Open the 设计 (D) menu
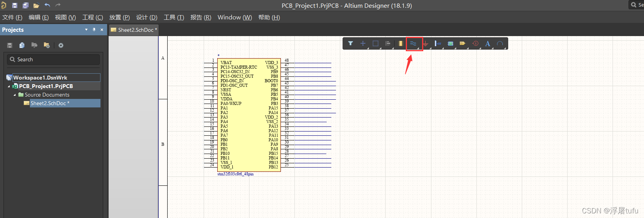The width and height of the screenshot is (644, 218). click(147, 17)
